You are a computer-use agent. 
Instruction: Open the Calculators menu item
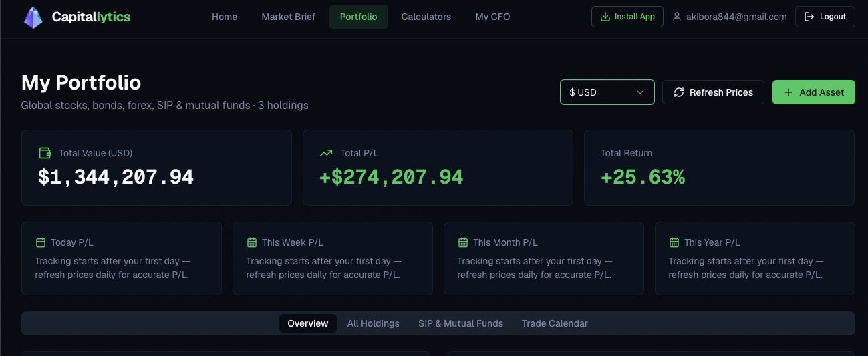pos(426,17)
